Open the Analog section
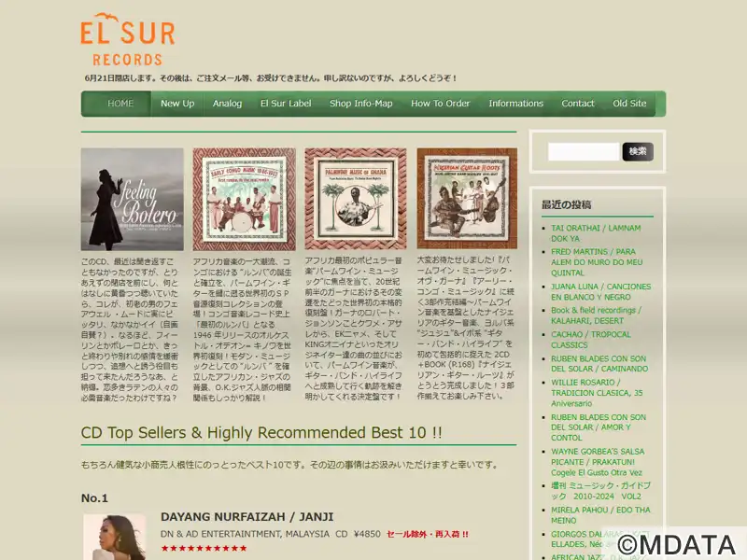The width and height of the screenshot is (747, 560). click(227, 104)
